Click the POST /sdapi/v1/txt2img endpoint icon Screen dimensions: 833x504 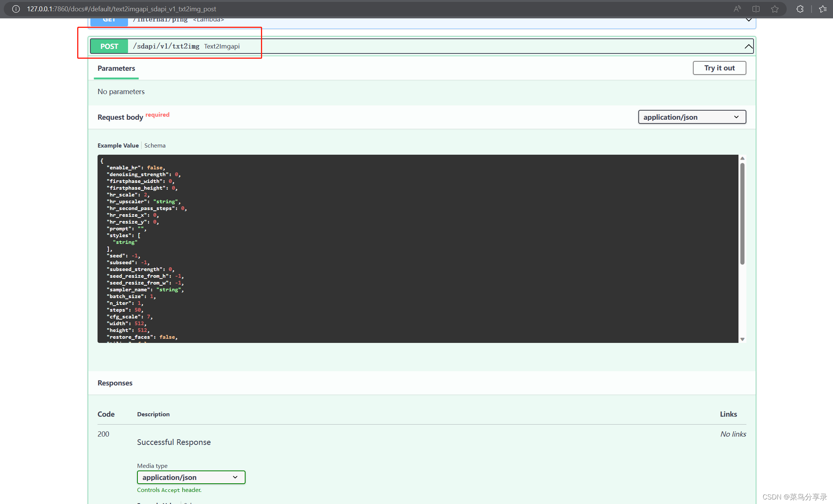point(109,46)
